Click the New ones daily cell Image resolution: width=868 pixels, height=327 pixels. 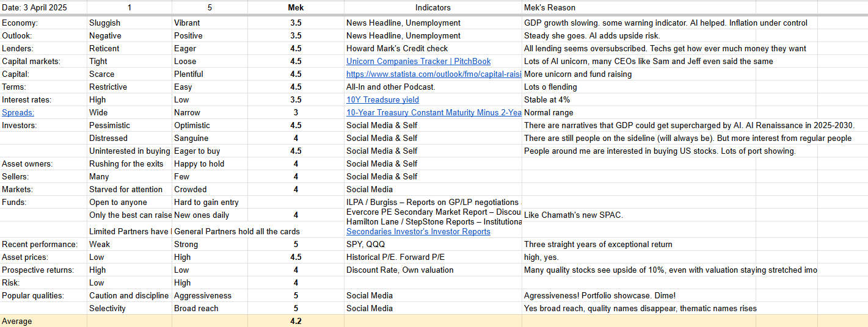[210, 215]
